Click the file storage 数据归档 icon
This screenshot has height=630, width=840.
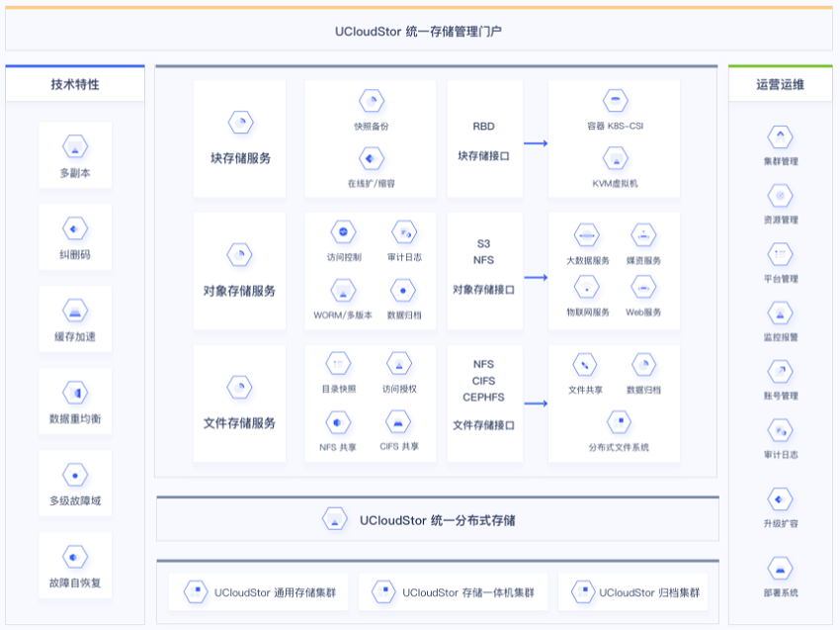click(x=643, y=365)
